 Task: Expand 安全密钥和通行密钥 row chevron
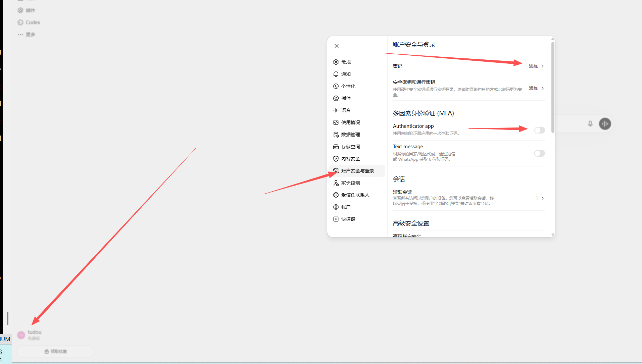pos(542,88)
